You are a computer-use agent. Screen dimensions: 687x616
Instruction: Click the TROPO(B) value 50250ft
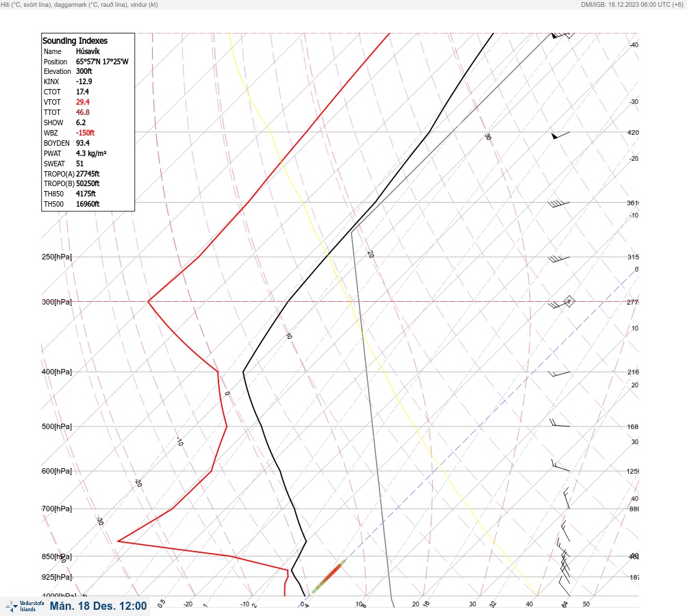88,183
